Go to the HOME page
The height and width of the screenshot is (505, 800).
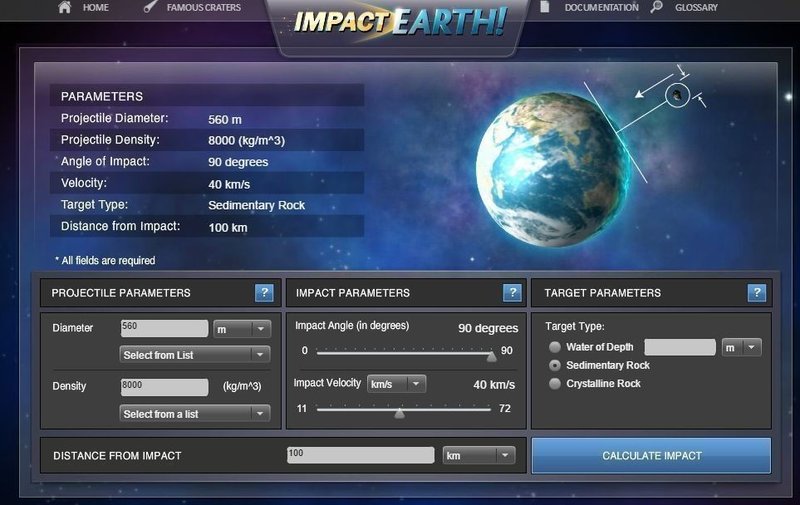[95, 8]
